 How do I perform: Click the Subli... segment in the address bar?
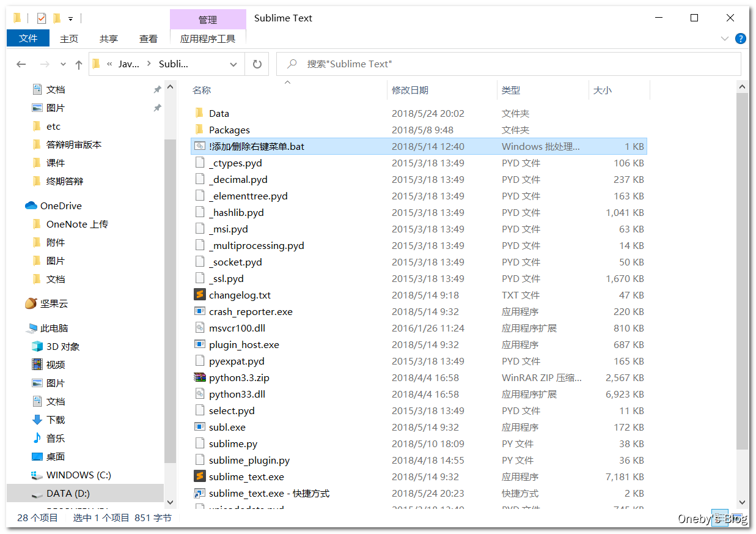(174, 64)
